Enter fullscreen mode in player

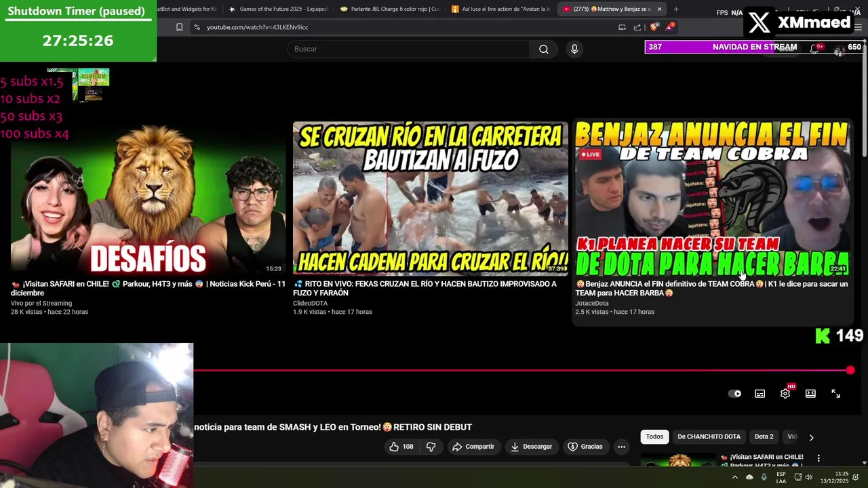pos(835,393)
